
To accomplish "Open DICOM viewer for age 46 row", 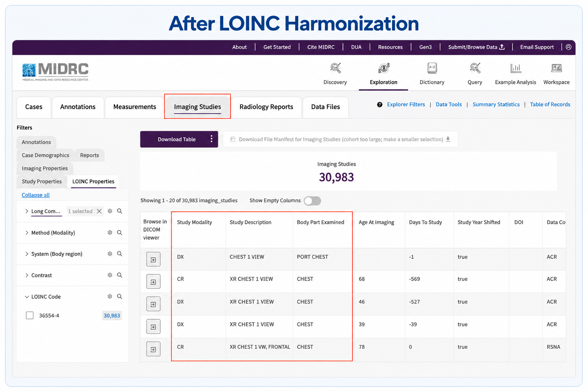I will (x=153, y=304).
